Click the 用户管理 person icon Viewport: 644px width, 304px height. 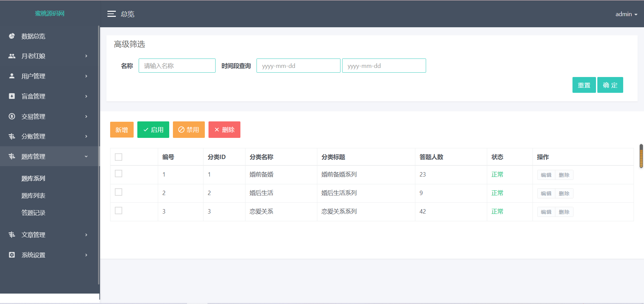(12, 76)
